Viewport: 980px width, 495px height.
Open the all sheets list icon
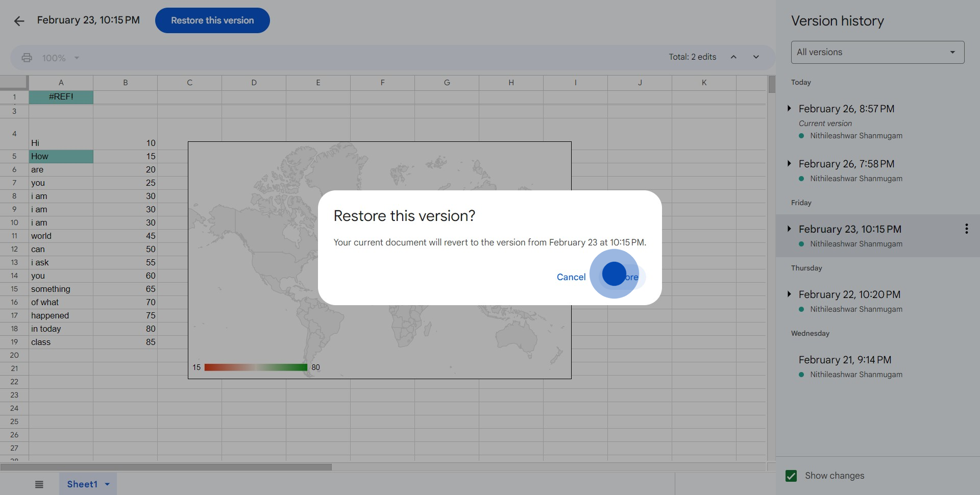point(39,484)
